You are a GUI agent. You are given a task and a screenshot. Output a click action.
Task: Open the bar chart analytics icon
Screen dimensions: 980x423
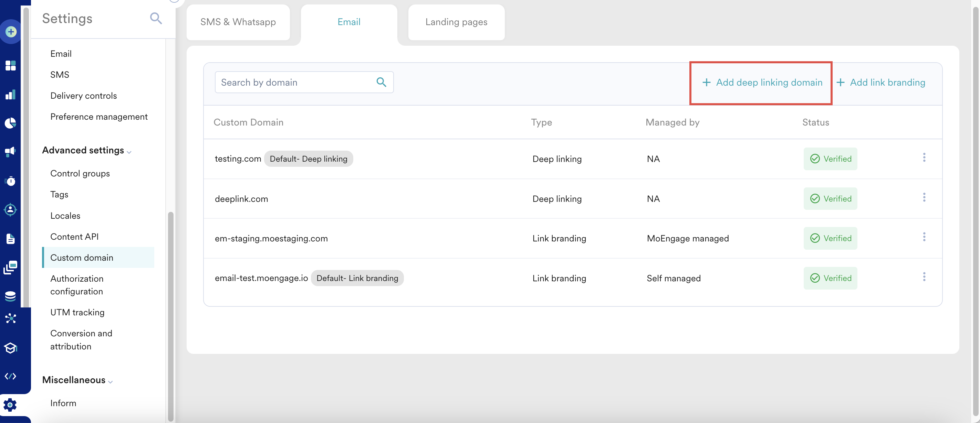tap(11, 94)
